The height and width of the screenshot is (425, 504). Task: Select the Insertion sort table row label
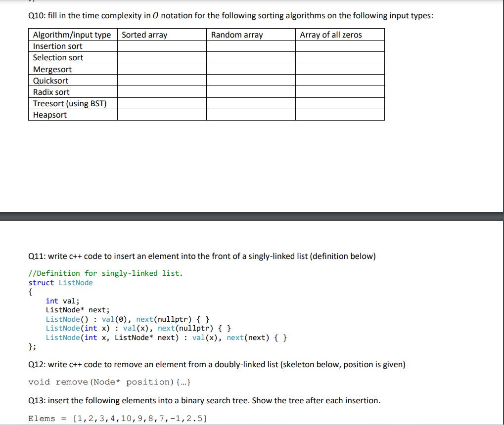pyautogui.click(x=57, y=46)
